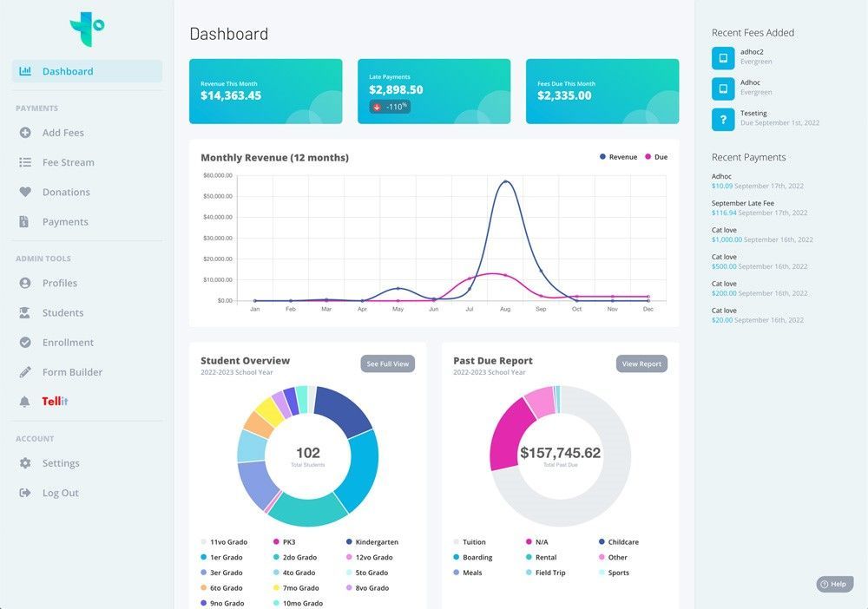Toggle Field Trip in the Past Due legend
Viewport: 868px width, 609px height.
tap(545, 573)
